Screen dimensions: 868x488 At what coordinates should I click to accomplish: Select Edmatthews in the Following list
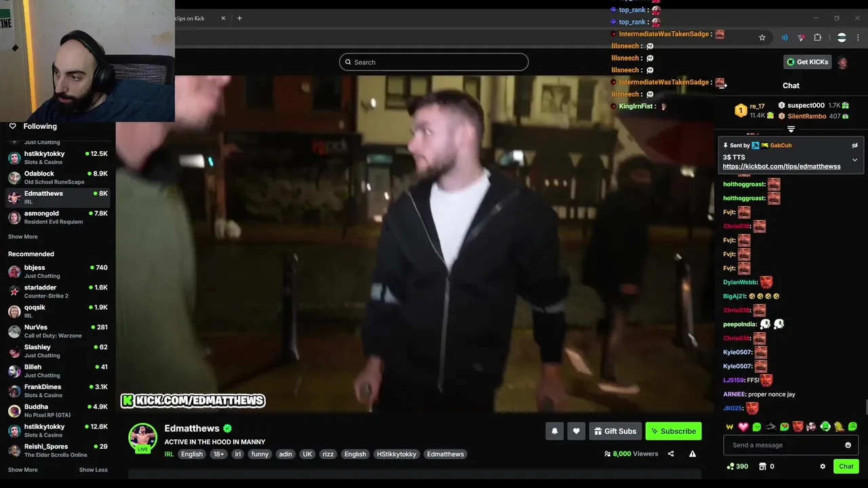pos(58,197)
